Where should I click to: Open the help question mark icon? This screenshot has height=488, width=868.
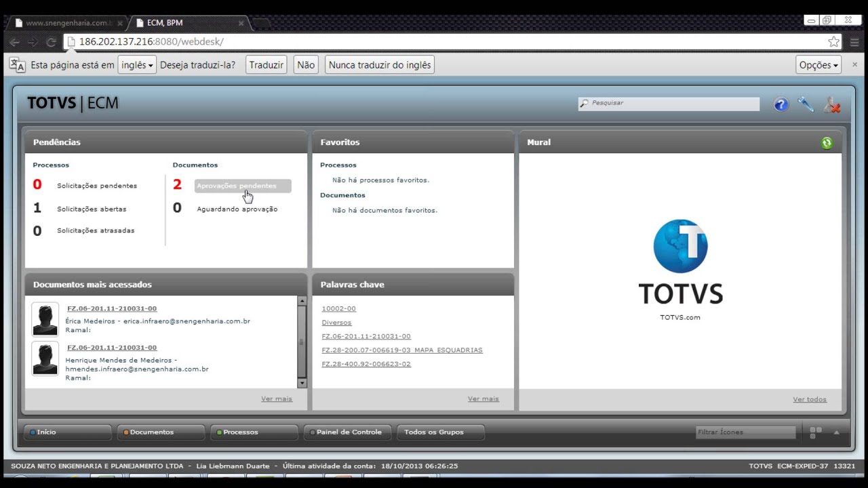tap(781, 104)
